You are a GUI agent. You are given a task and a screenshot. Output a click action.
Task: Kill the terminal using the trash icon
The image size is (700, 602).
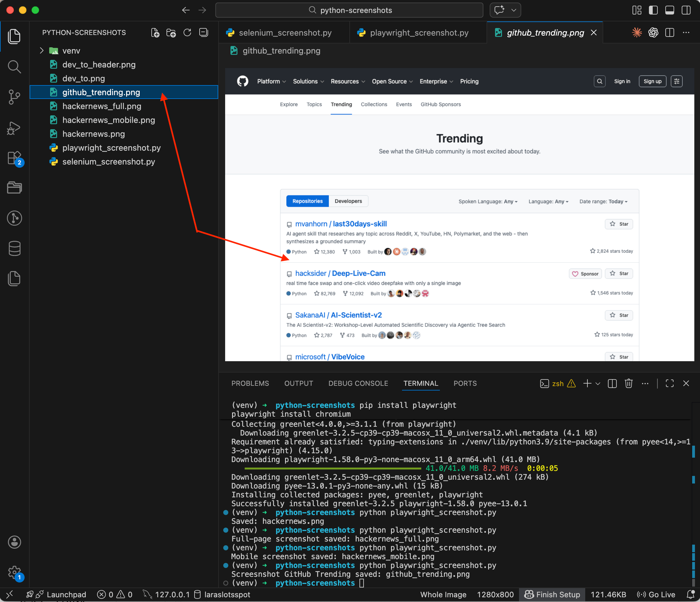[x=629, y=383]
